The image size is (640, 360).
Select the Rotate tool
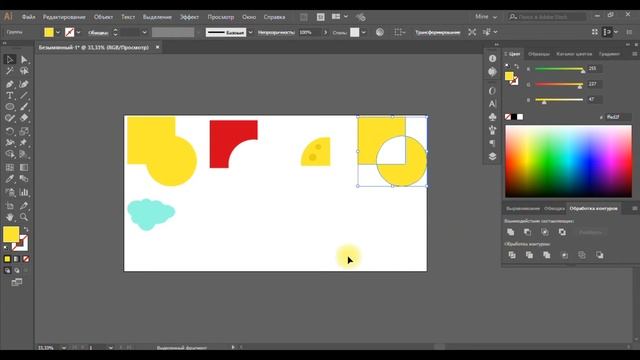[10, 131]
